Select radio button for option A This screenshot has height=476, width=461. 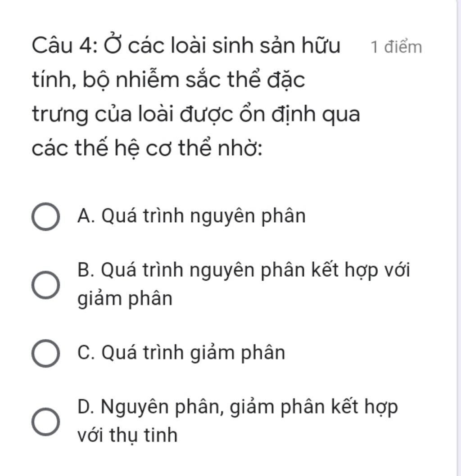click(45, 216)
